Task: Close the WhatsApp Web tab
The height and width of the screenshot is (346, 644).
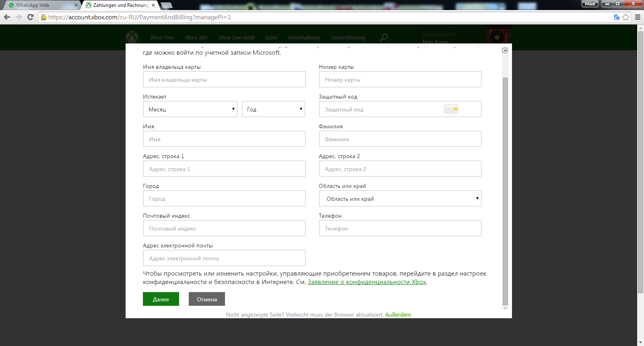Action: (76, 5)
